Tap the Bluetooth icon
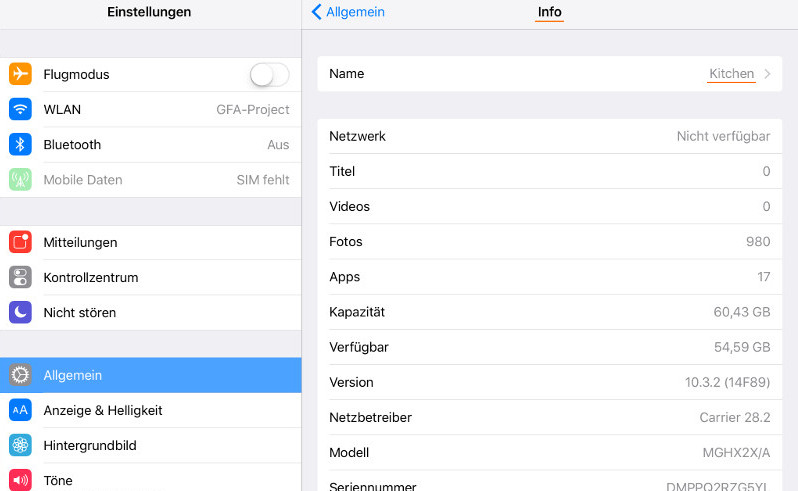Viewport: 798px width, 491px height. click(20, 144)
